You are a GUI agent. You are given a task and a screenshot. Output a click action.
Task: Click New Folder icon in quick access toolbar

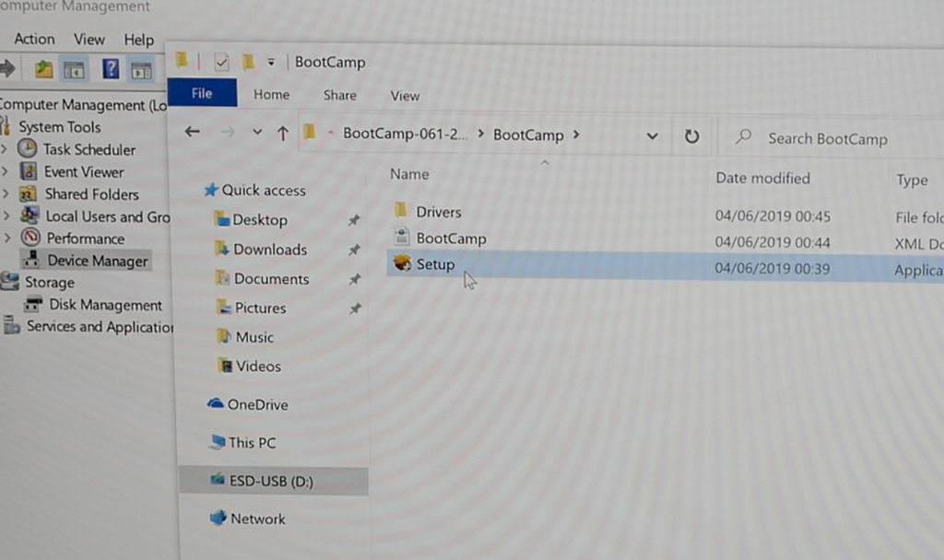248,62
